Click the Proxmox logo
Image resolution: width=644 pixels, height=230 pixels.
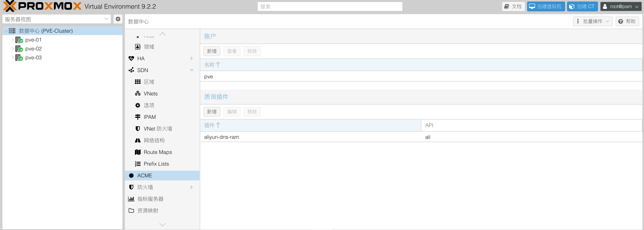coord(42,6)
